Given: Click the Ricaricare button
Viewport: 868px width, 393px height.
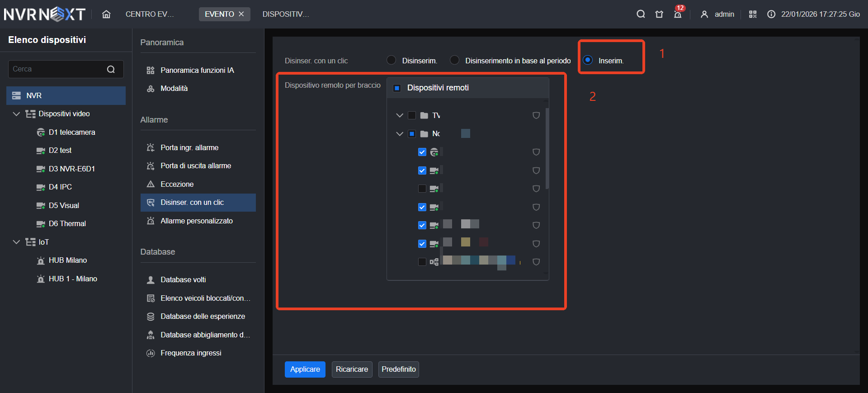Looking at the screenshot, I should coord(352,369).
